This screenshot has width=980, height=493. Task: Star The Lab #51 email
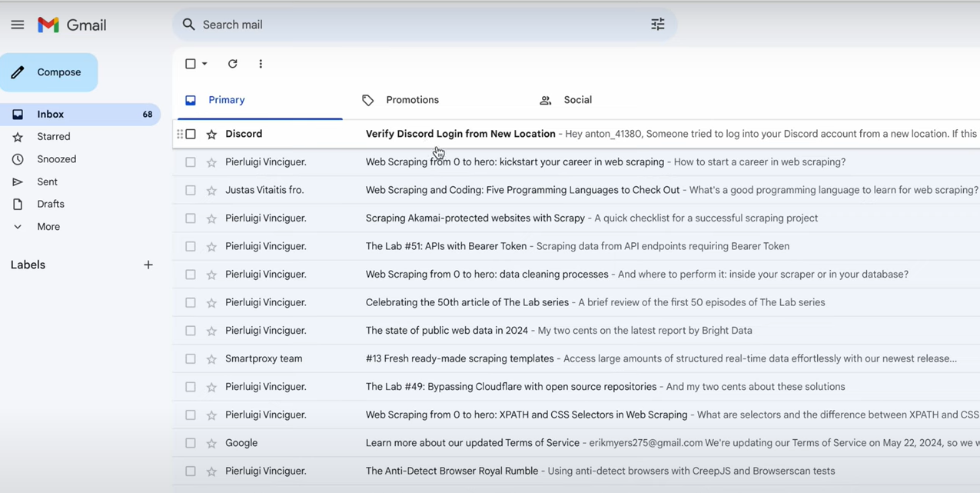(x=211, y=246)
